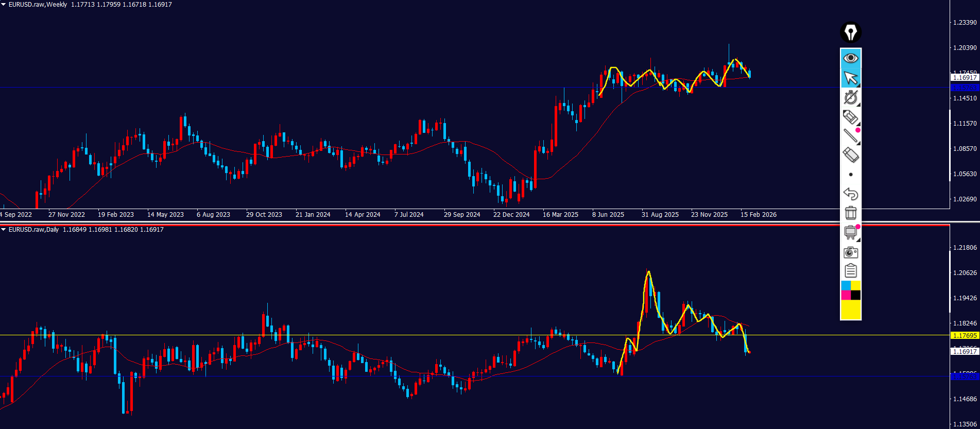Viewport: 980px width, 429px height.
Task: Select the arrow cursor tool
Action: click(850, 78)
